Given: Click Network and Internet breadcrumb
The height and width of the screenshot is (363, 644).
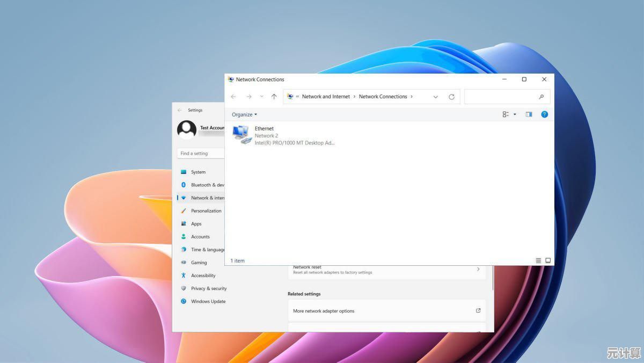Looking at the screenshot, I should [325, 97].
